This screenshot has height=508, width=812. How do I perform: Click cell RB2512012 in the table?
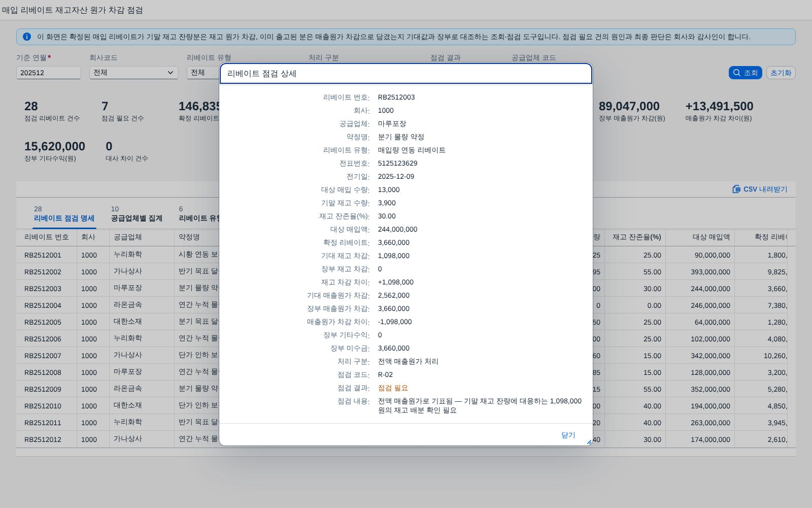(43, 439)
